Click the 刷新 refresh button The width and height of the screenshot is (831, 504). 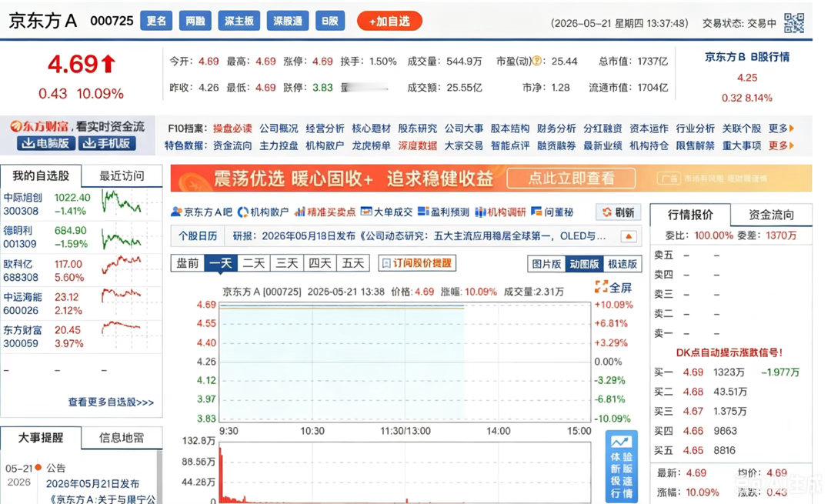[618, 212]
